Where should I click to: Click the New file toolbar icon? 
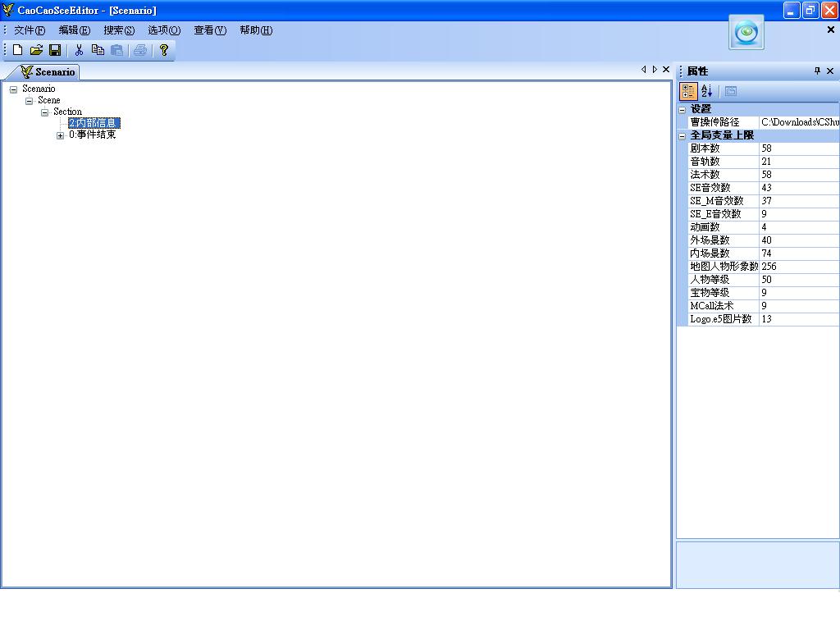pyautogui.click(x=17, y=50)
